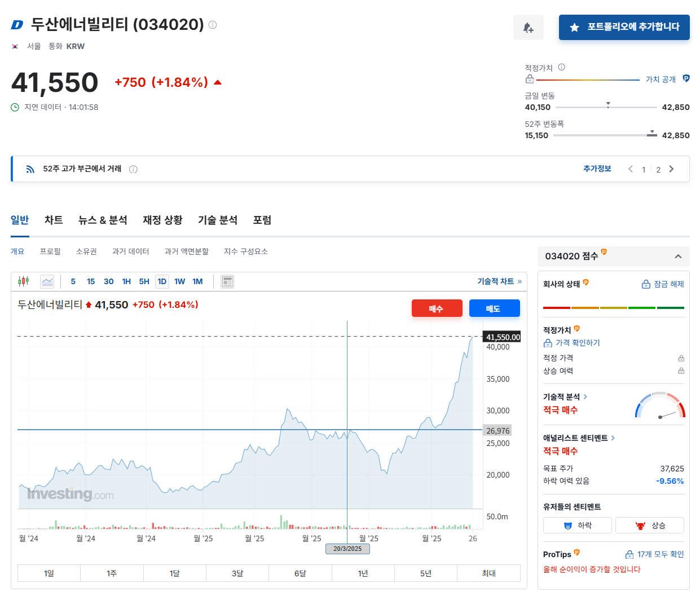Open the 포럼 tab

[262, 220]
